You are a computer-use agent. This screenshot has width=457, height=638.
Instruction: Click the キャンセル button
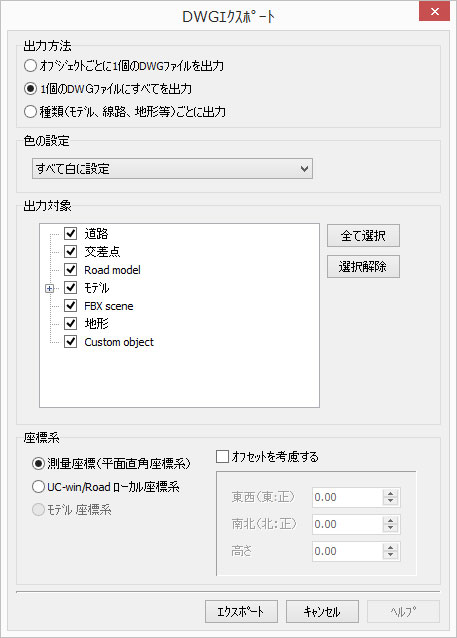[322, 612]
